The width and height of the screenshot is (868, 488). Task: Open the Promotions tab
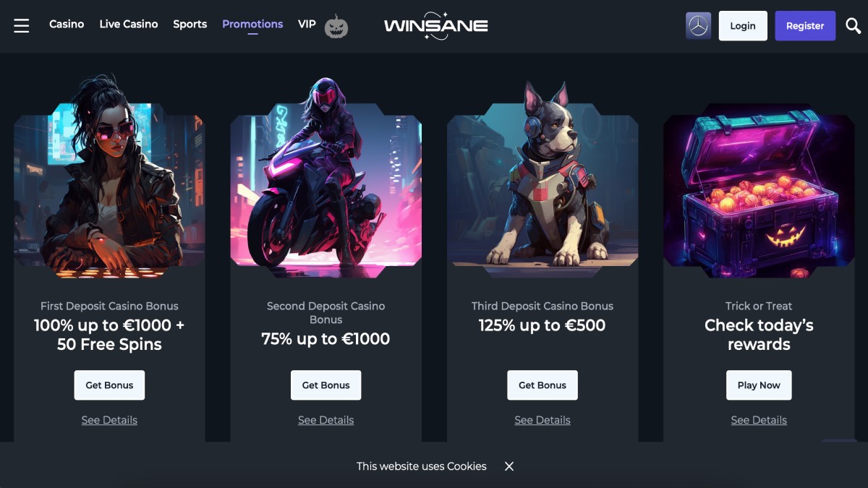[x=252, y=24]
